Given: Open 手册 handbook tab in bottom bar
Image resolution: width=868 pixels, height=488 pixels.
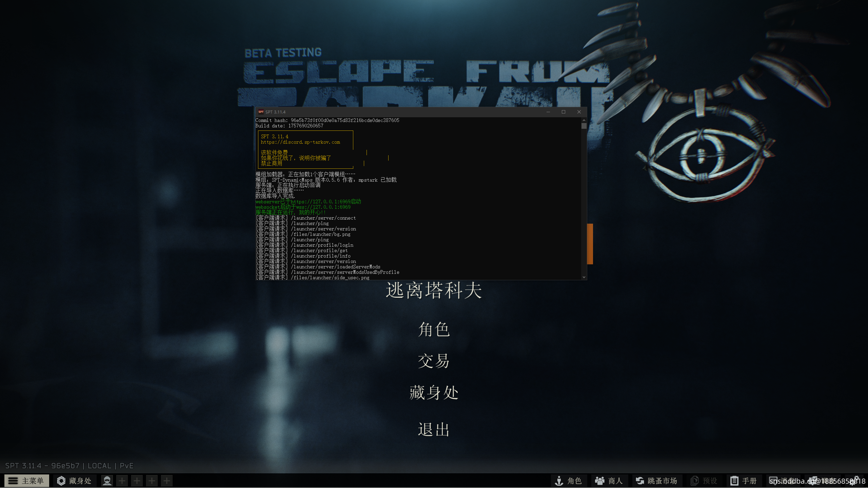Looking at the screenshot, I should (x=744, y=481).
